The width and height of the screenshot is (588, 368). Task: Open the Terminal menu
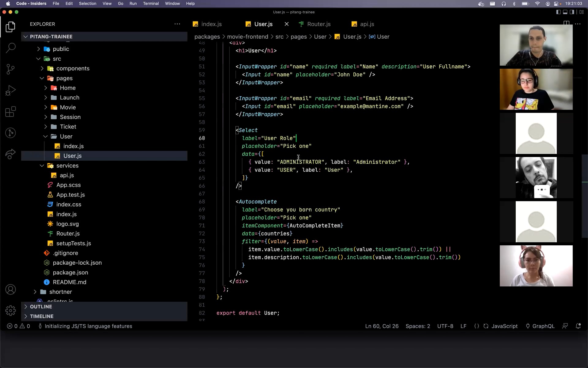point(151,4)
